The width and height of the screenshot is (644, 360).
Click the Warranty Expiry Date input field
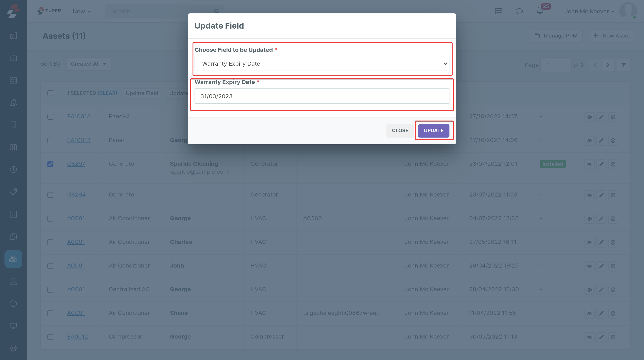[x=322, y=96]
